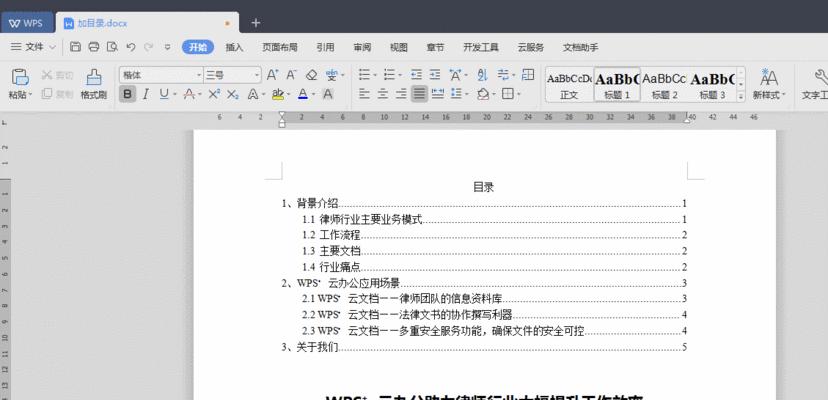Decrease font size with A- icon

point(291,75)
